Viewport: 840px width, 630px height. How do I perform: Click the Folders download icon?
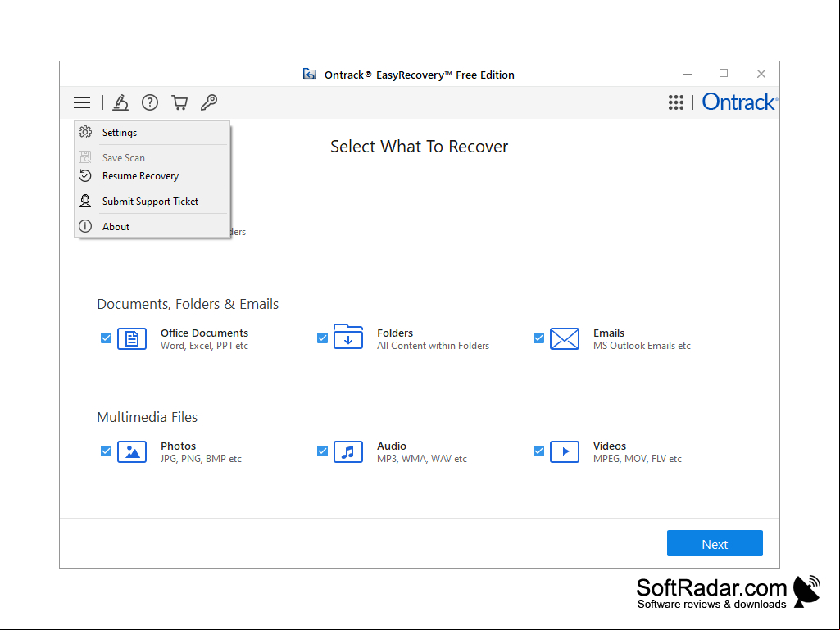348,337
